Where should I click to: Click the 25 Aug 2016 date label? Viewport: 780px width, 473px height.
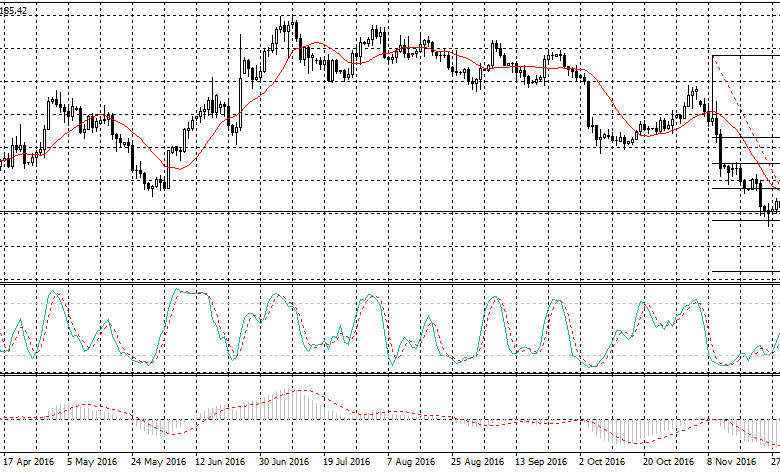point(477,463)
